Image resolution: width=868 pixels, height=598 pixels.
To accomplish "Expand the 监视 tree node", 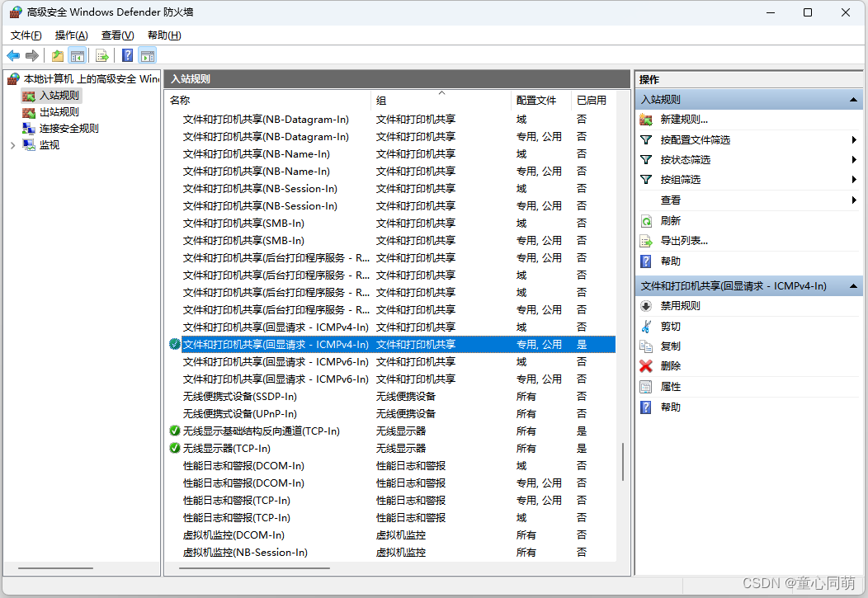I will pyautogui.click(x=12, y=145).
